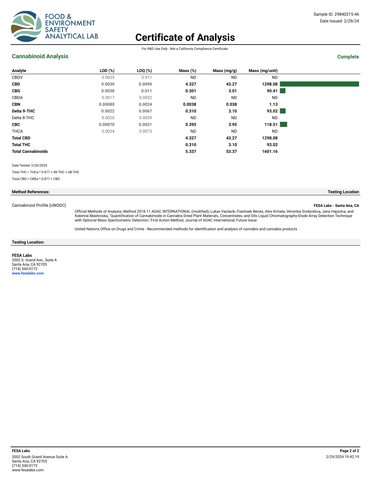Click the footer timestamp 2/29/2024

pos(342,457)
